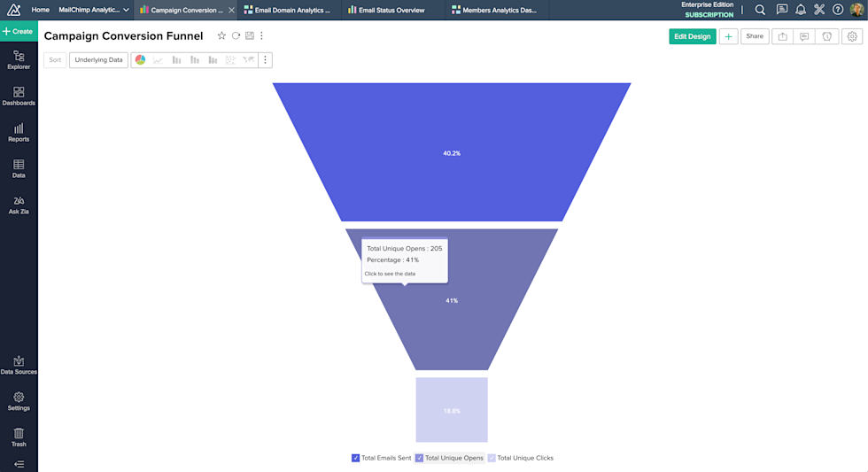Screen dimensions: 868x472
Task: Open help question mark icon
Action: pos(838,10)
